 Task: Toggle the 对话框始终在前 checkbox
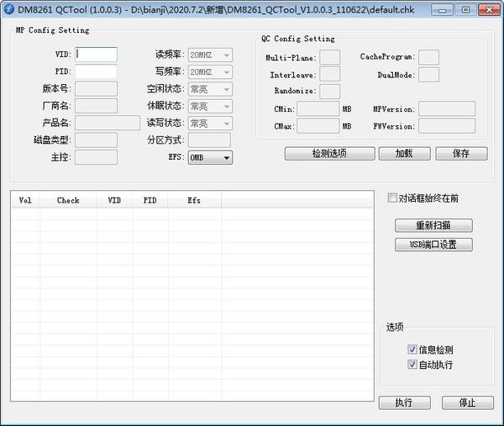[392, 198]
